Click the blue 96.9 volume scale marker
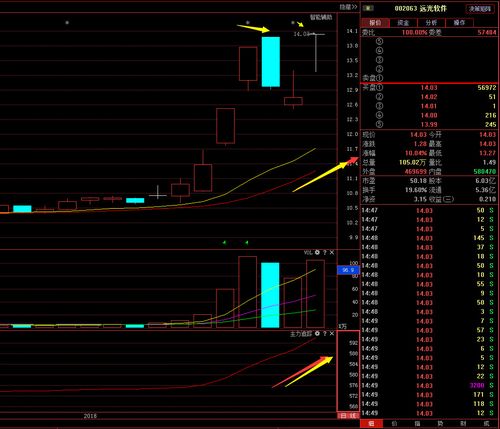Image resolution: width=500 pixels, height=429 pixels. point(348,270)
